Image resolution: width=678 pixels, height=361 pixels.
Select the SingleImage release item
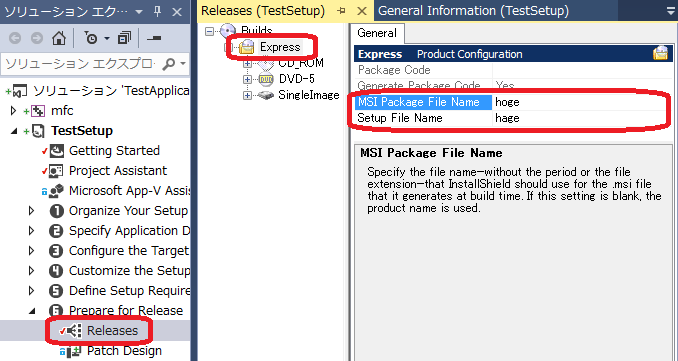coord(308,95)
